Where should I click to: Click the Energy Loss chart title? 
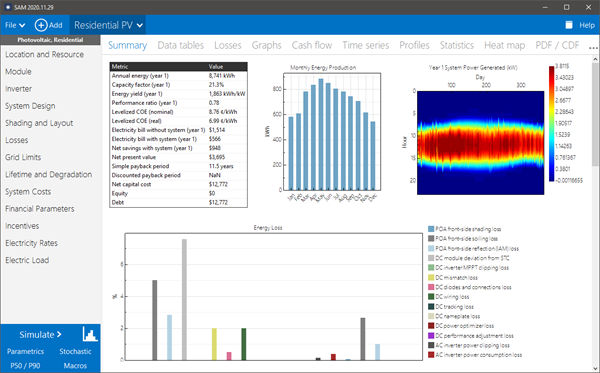pos(268,228)
